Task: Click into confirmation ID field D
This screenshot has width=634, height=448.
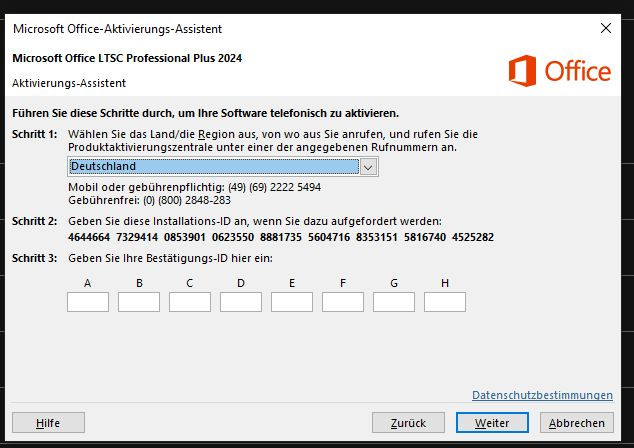Action: point(241,302)
